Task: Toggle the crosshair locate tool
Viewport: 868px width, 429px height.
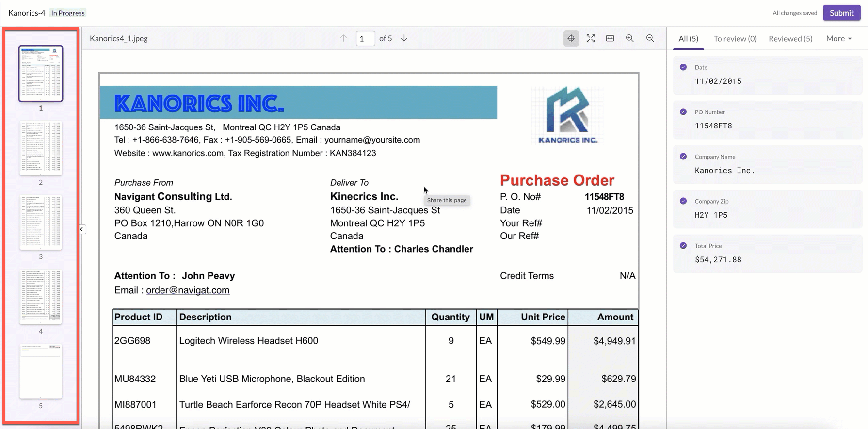Action: click(571, 38)
